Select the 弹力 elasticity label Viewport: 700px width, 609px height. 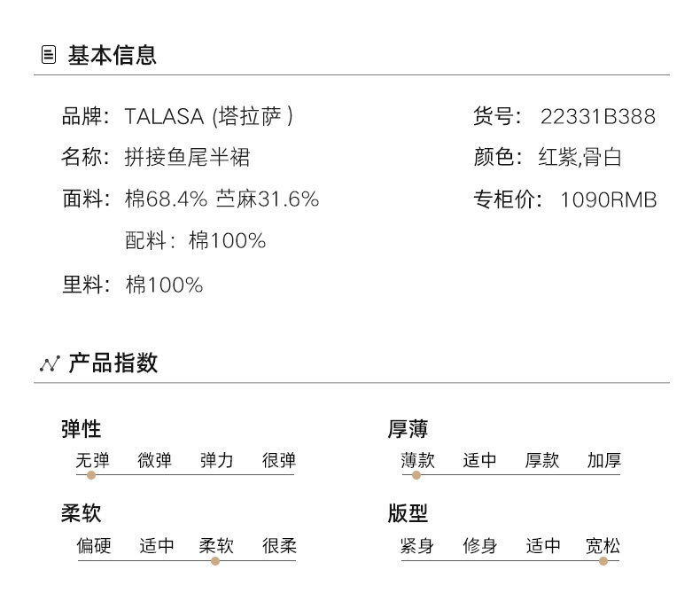click(216, 460)
